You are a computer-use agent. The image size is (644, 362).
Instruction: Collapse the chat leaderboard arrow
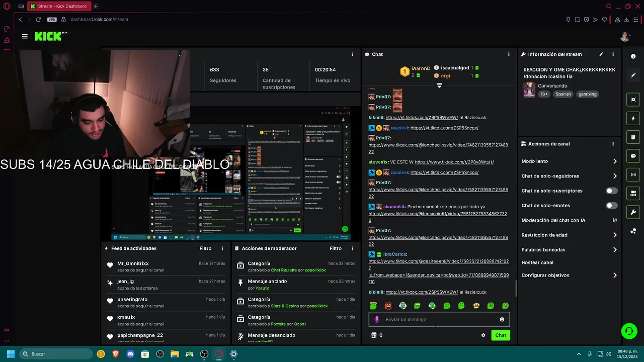coord(439,85)
